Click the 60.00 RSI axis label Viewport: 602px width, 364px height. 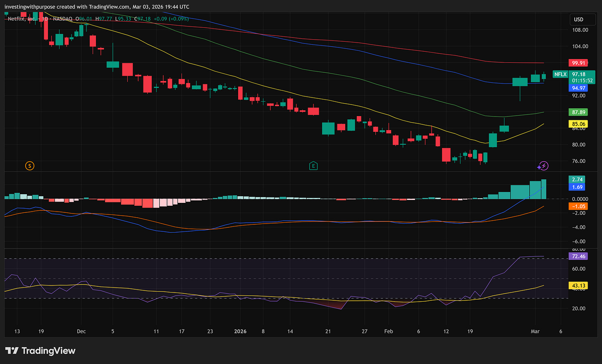579,269
